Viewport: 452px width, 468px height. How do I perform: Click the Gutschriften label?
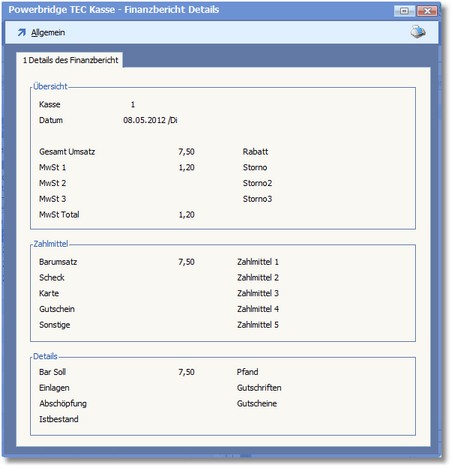click(259, 388)
